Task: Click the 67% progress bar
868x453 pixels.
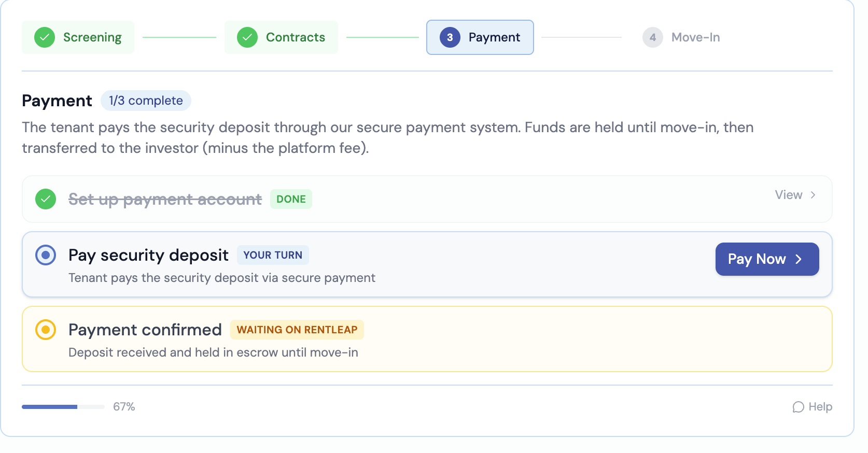Action: coord(63,407)
